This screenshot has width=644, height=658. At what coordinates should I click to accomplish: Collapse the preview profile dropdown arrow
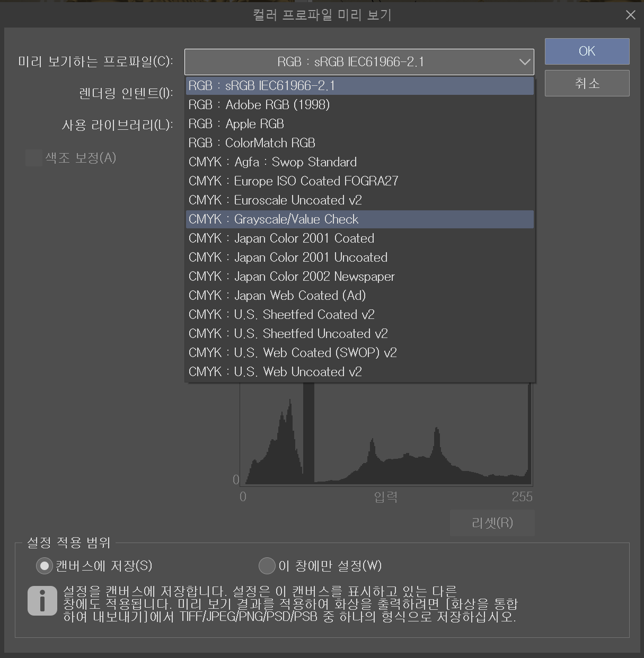pos(524,62)
